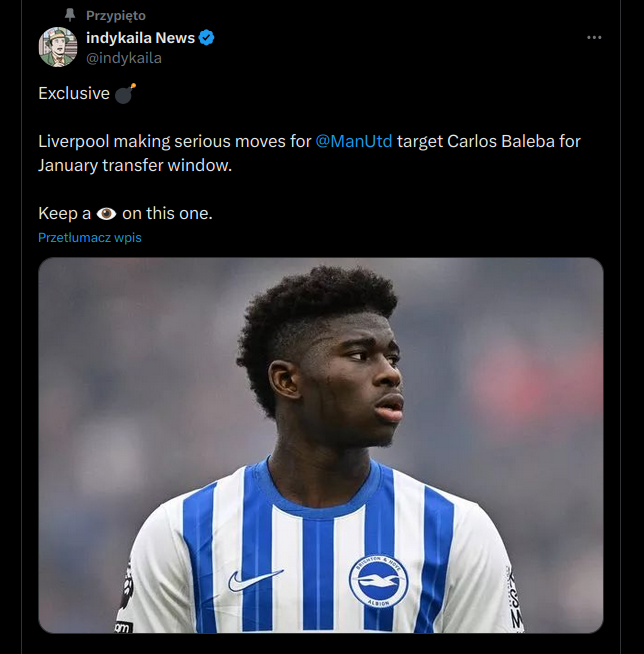The width and height of the screenshot is (644, 654).
Task: Open the three-dot more options menu
Action: [594, 37]
